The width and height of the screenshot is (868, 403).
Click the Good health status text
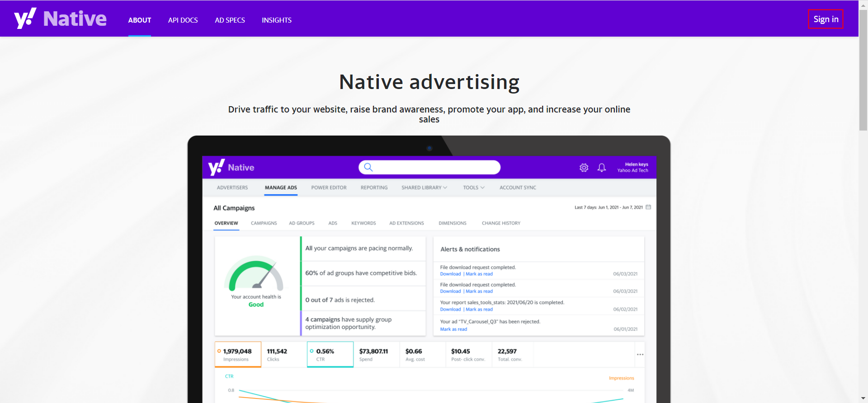point(256,305)
